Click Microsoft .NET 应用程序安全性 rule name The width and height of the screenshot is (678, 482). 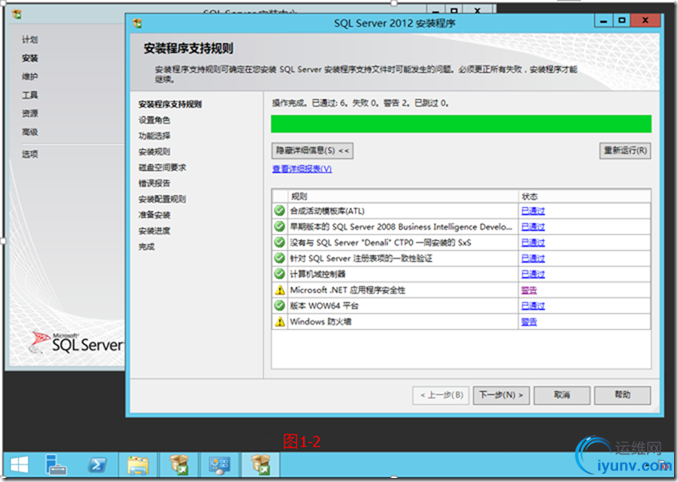(347, 290)
